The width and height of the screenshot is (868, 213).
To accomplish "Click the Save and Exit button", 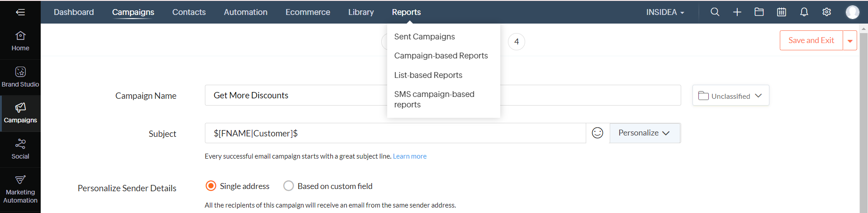I will 811,40.
